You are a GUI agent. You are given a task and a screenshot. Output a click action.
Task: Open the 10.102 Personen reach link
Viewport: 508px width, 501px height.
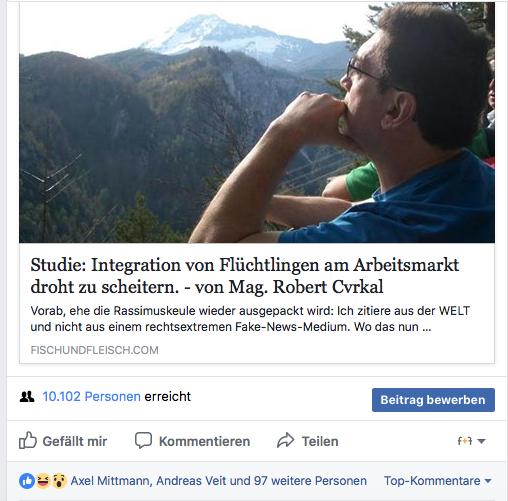click(91, 396)
